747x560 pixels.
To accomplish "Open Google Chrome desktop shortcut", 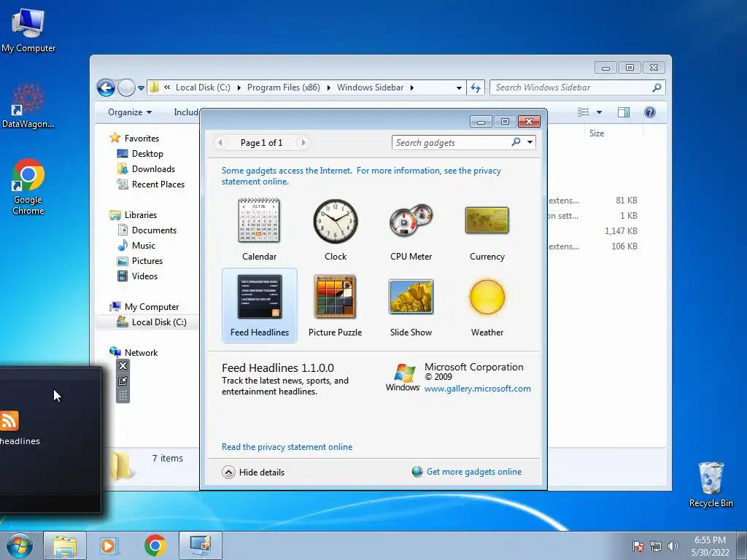I will 28,187.
